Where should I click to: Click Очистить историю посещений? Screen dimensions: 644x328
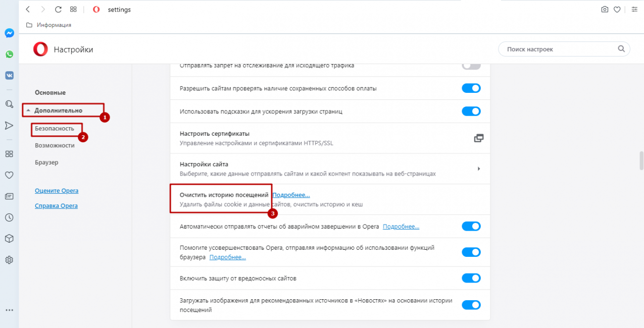tap(224, 195)
